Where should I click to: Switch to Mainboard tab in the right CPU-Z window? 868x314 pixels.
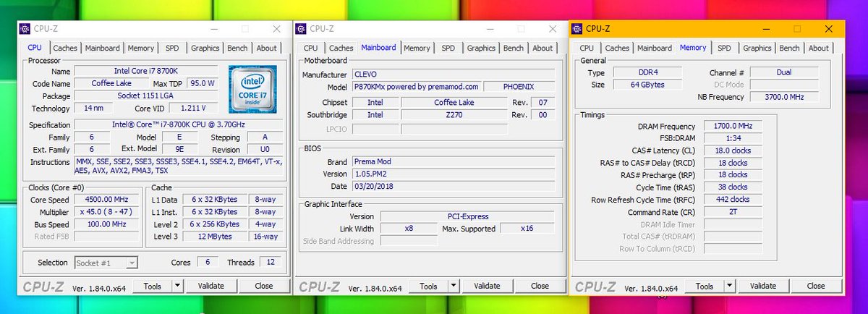(655, 48)
